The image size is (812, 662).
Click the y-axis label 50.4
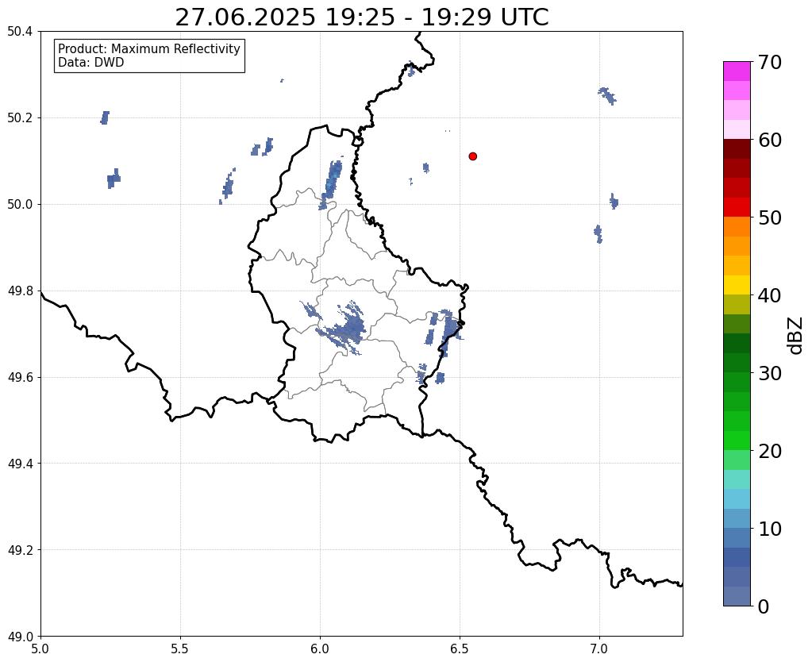click(x=20, y=32)
